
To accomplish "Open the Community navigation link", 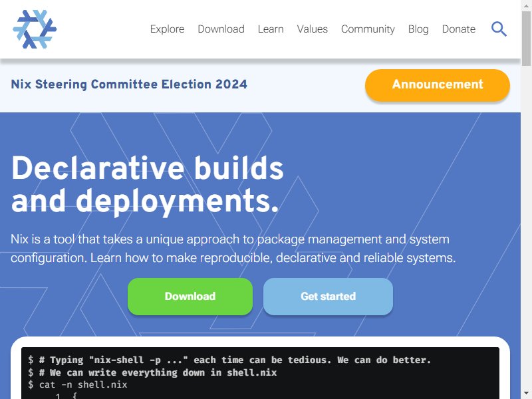I will click(x=368, y=29).
